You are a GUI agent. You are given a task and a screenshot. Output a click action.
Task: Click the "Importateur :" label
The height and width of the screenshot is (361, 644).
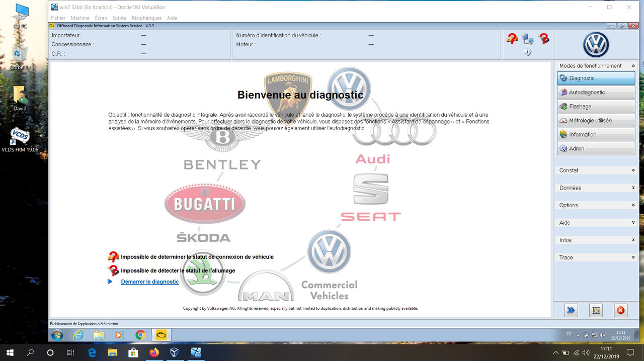pyautogui.click(x=67, y=35)
